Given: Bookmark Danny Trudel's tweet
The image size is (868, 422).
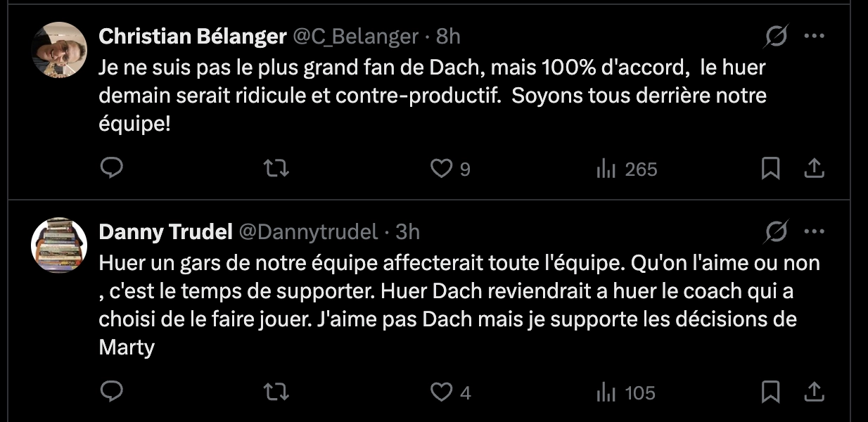Looking at the screenshot, I should 771,392.
